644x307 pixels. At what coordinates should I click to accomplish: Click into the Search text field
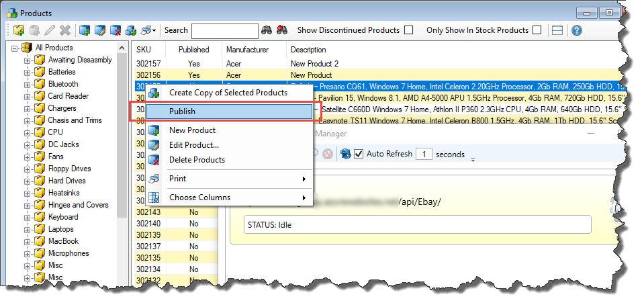coord(225,30)
